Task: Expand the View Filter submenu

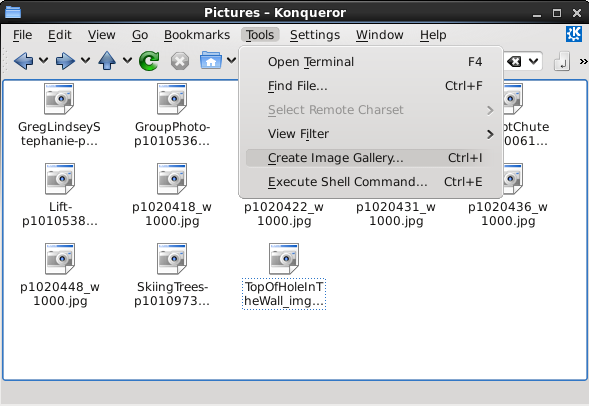Action: pyautogui.click(x=370, y=134)
